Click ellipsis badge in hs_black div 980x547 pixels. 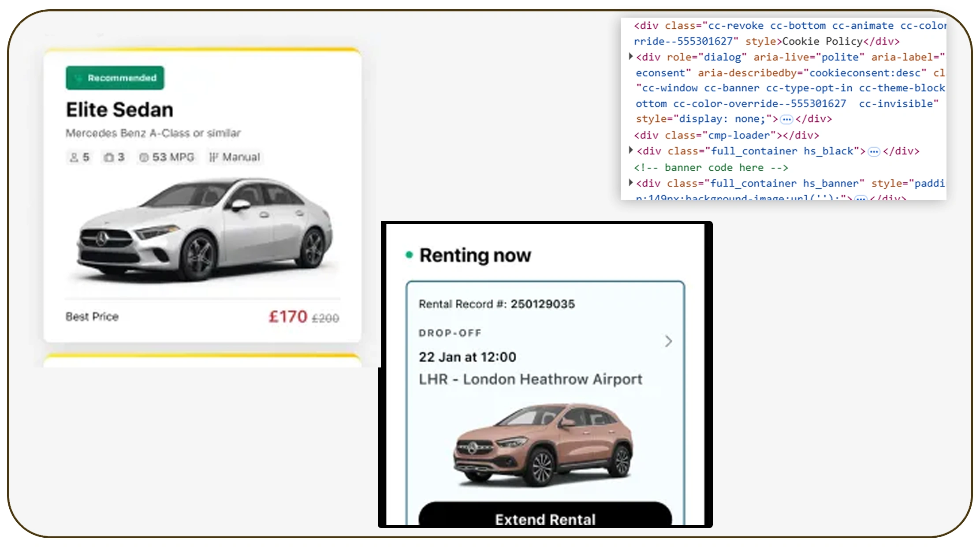pos(873,152)
